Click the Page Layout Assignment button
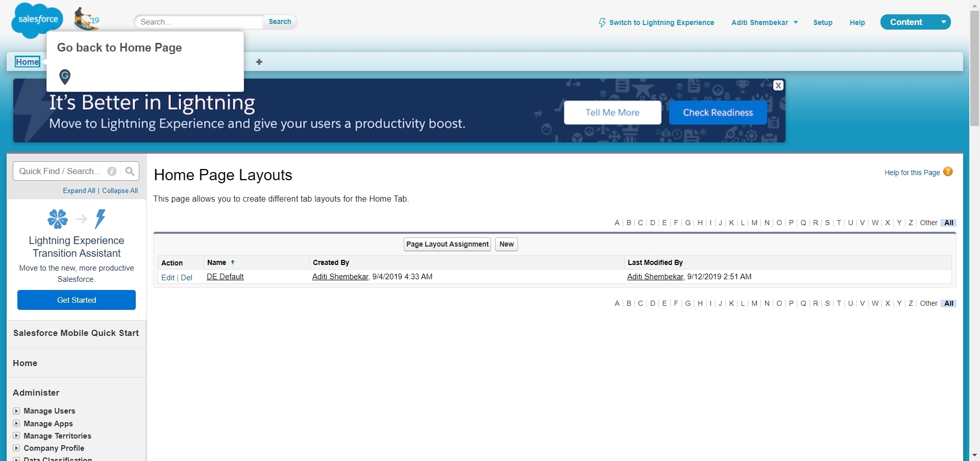 click(448, 244)
